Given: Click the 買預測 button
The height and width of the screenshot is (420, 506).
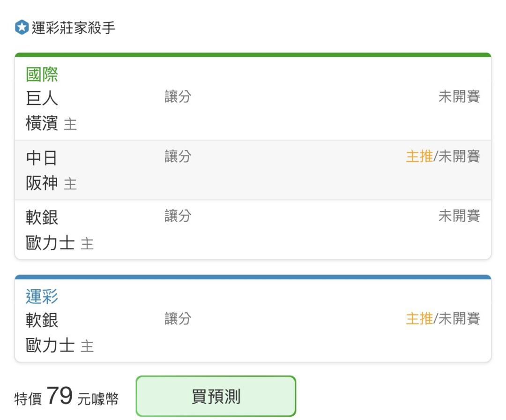Looking at the screenshot, I should pyautogui.click(x=216, y=396).
